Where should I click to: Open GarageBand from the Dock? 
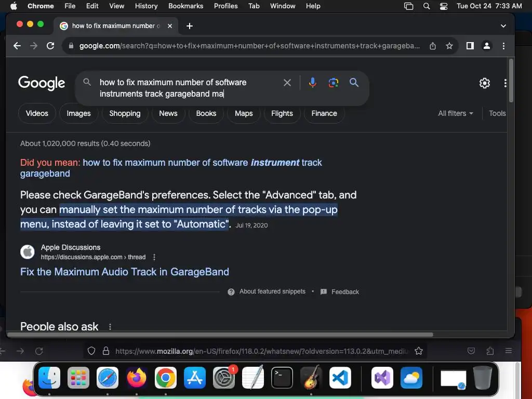(311, 377)
